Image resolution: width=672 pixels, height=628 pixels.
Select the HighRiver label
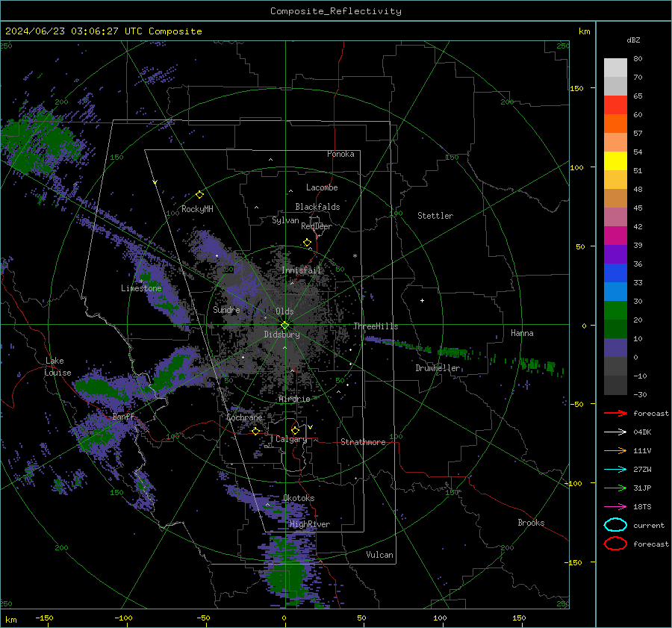[310, 524]
